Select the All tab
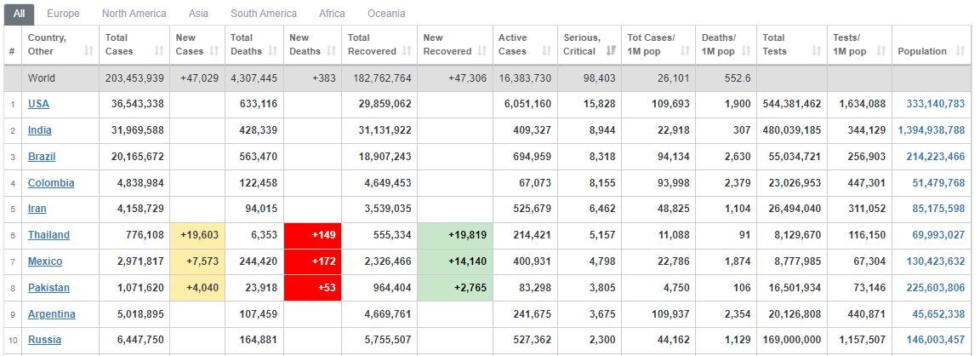980x356 pixels. (20, 13)
